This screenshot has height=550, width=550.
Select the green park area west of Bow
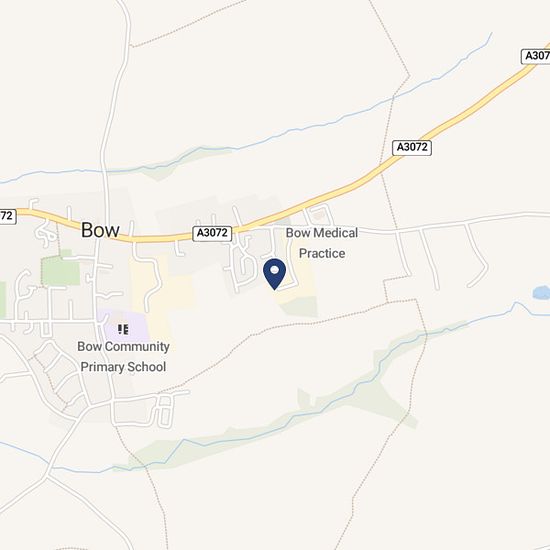(61, 268)
